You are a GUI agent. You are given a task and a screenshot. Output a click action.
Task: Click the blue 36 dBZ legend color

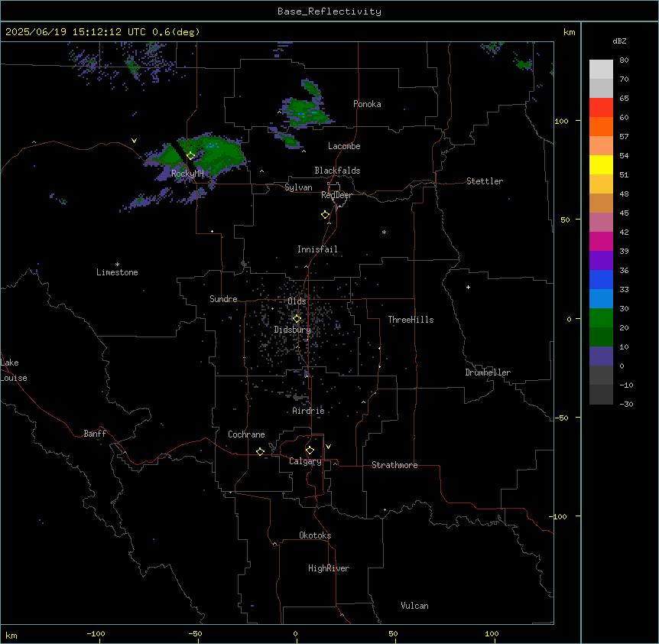[601, 279]
